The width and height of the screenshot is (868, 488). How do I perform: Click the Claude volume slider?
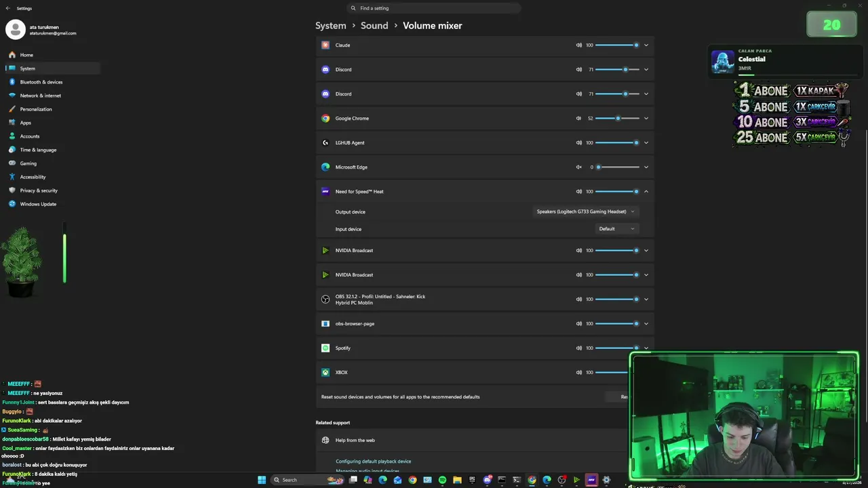pos(617,45)
